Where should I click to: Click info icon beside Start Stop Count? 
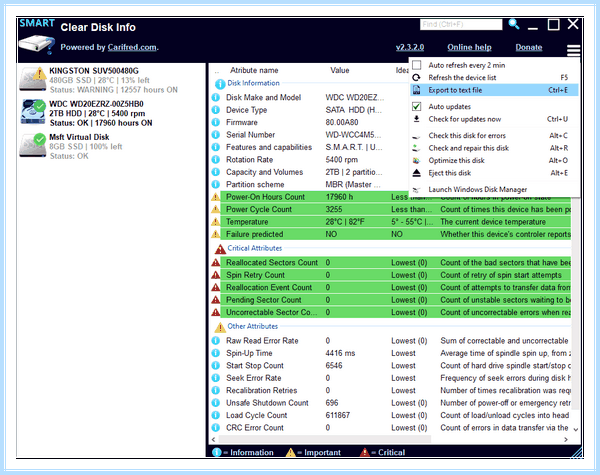216,366
